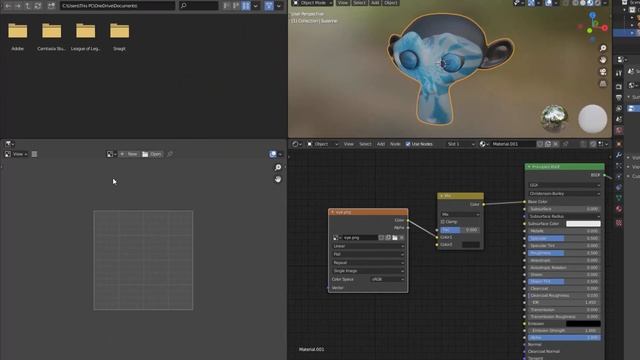640x360 pixels.
Task: Go forward in file browser history
Action: click(x=18, y=6)
